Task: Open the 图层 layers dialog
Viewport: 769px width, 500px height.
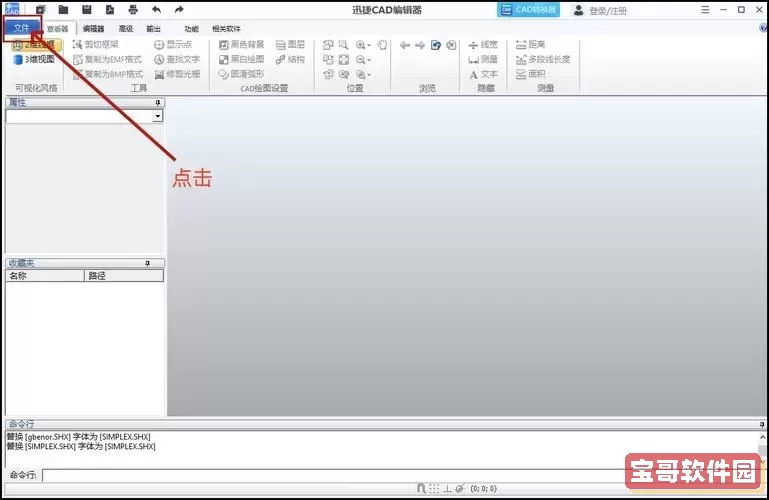Action: 290,45
